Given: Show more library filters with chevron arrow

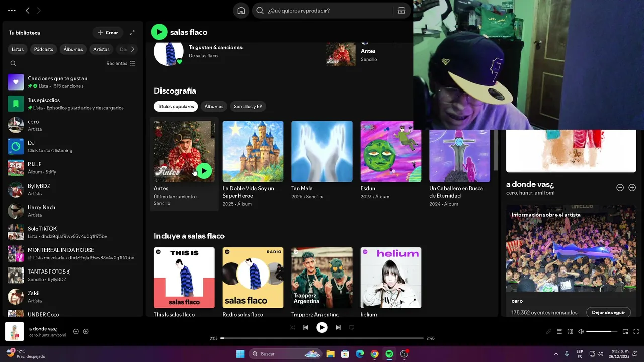Looking at the screenshot, I should coord(132,49).
